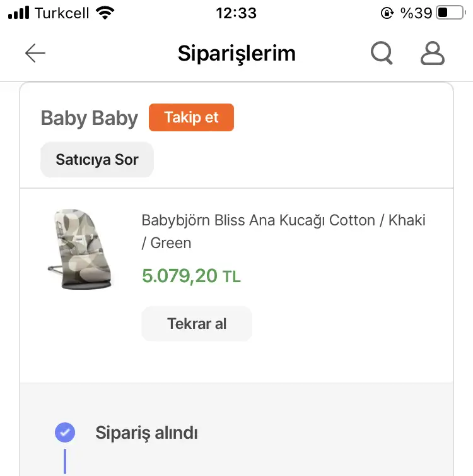This screenshot has width=473, height=476.
Task: Open the Babybjörn bouncer product thumbnail
Action: point(79,249)
